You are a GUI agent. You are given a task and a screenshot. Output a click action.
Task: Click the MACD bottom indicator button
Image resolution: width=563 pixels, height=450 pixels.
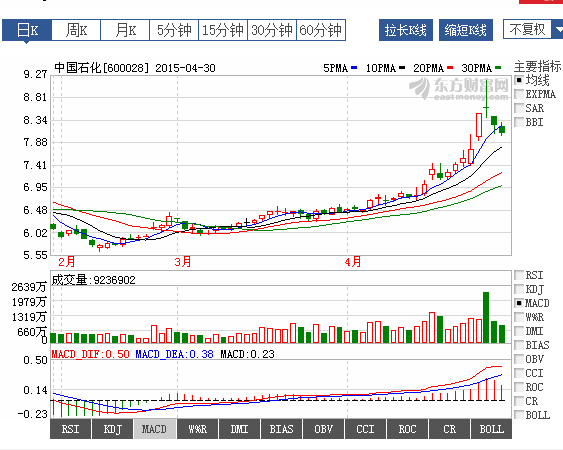[154, 429]
